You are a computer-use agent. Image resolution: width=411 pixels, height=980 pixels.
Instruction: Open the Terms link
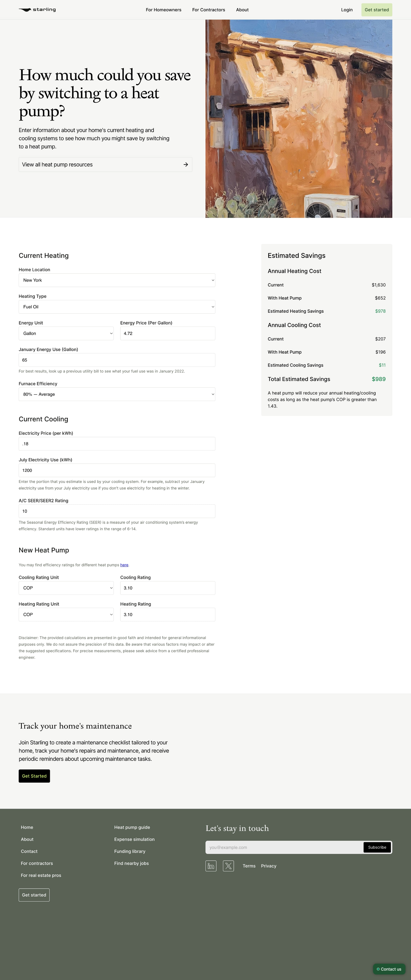pos(249,866)
